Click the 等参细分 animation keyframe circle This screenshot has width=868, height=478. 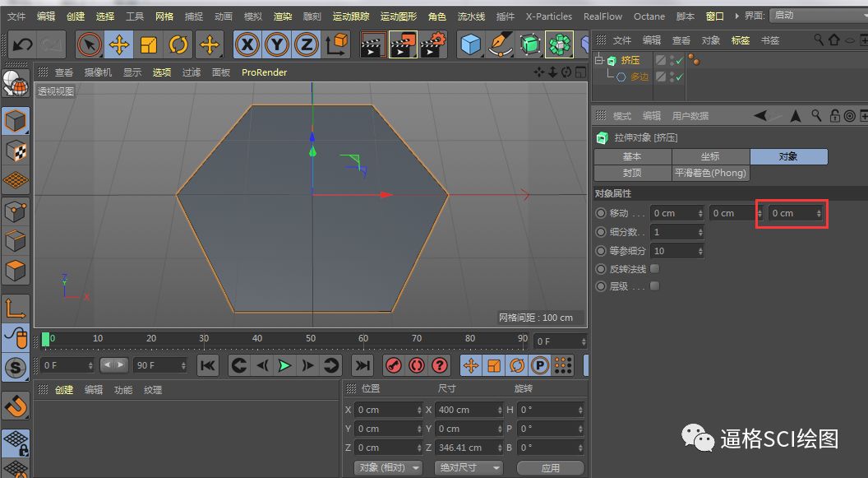point(601,251)
